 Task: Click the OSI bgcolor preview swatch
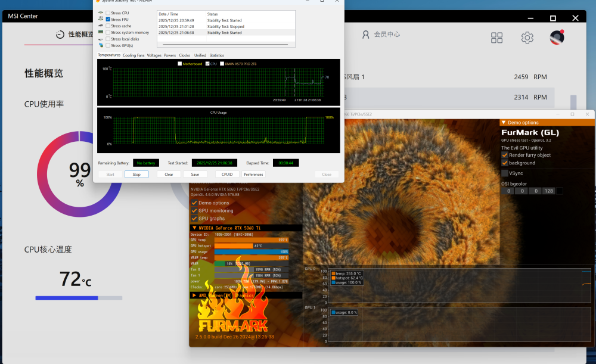pos(558,191)
